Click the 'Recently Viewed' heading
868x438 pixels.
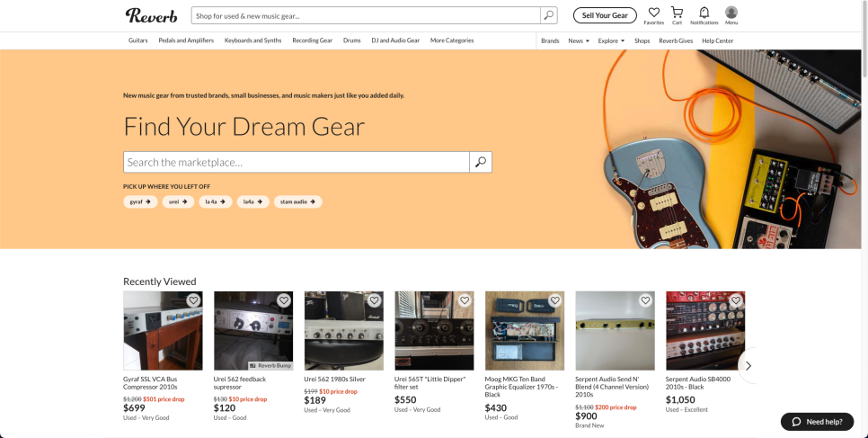point(159,282)
